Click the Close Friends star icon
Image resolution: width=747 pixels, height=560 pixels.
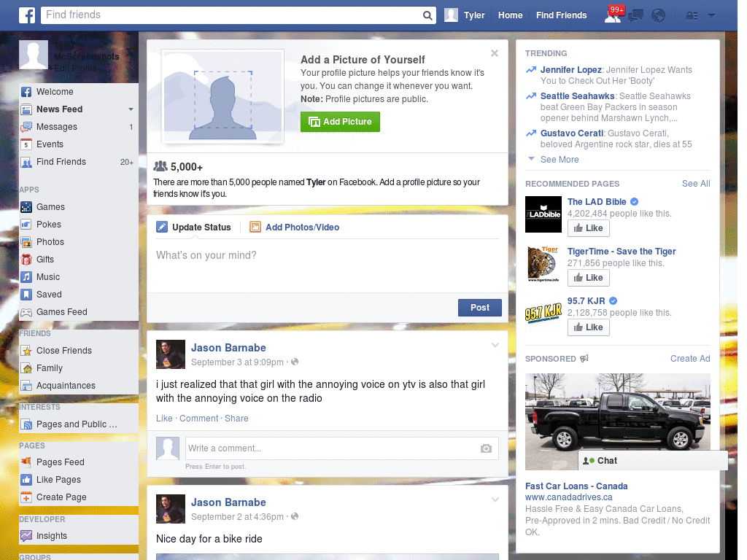coord(26,351)
